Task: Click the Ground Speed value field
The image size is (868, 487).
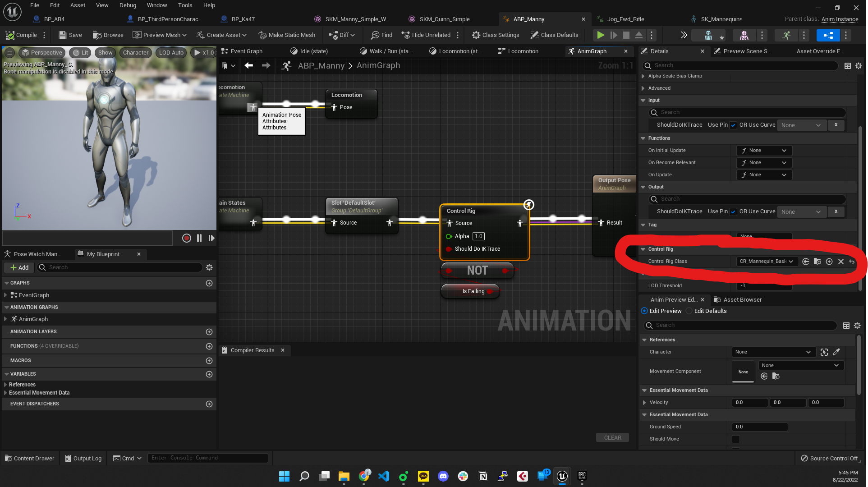Action: (759, 427)
